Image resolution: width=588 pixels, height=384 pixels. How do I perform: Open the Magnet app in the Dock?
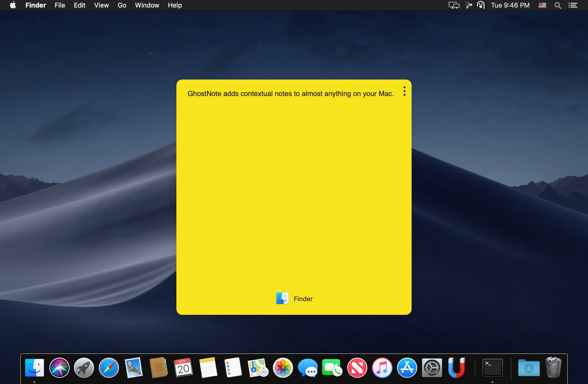(x=456, y=368)
